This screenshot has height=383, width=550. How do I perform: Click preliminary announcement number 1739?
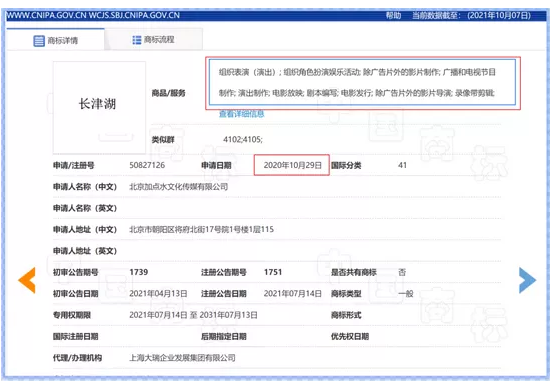(x=139, y=272)
